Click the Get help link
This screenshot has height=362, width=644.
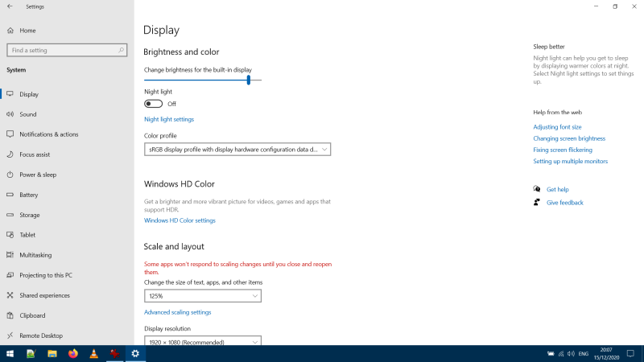(x=557, y=189)
